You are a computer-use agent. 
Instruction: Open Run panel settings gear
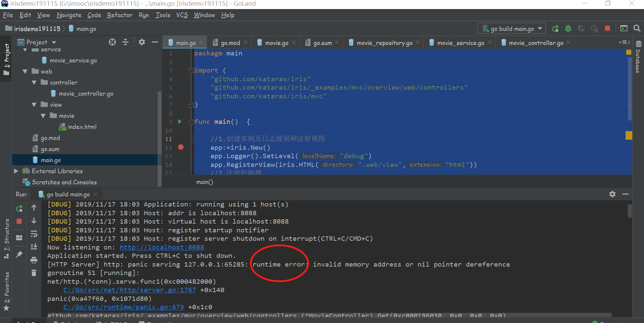point(612,194)
